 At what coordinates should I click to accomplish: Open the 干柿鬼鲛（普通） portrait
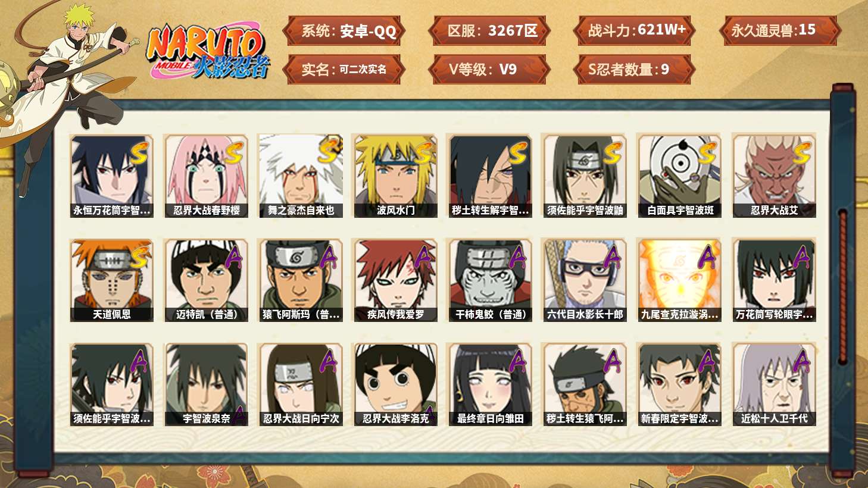point(490,280)
